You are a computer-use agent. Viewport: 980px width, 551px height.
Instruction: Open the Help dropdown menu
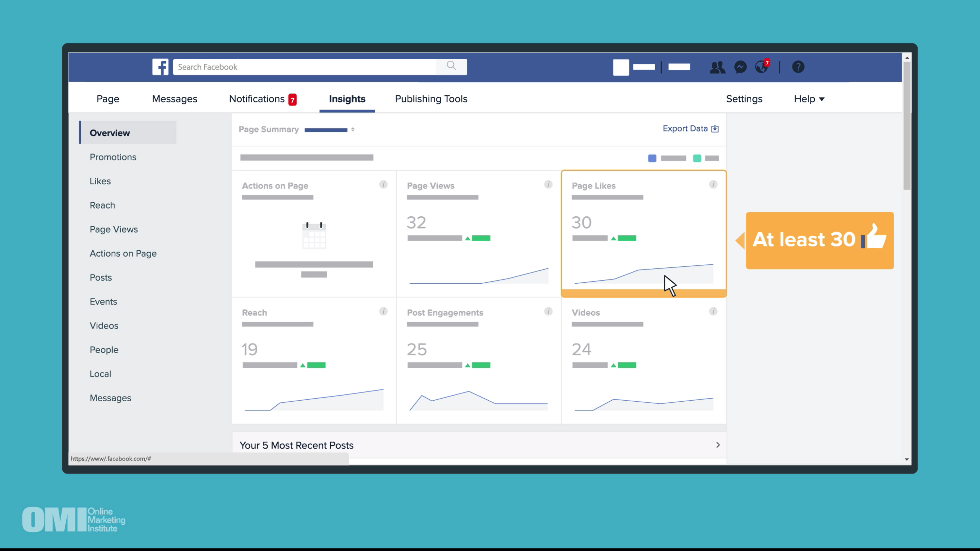click(x=808, y=99)
